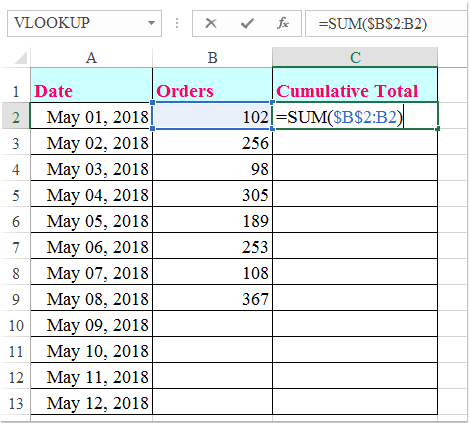Click Orders cell with value 253
This screenshot has height=423, width=469.
[212, 246]
